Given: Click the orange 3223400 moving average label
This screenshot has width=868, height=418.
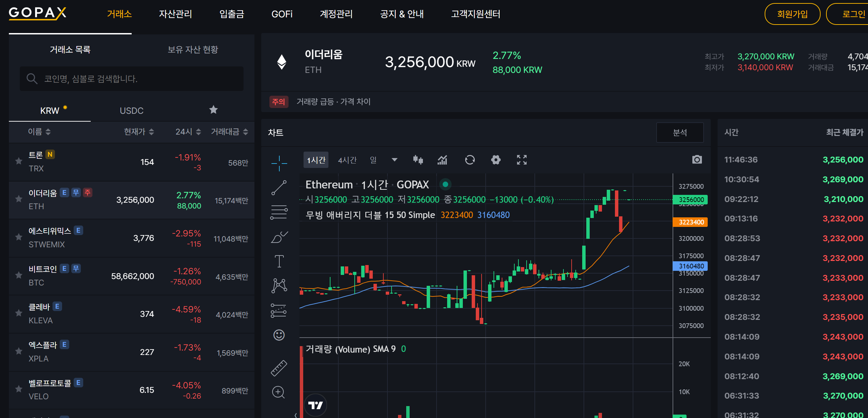Looking at the screenshot, I should tap(690, 222).
